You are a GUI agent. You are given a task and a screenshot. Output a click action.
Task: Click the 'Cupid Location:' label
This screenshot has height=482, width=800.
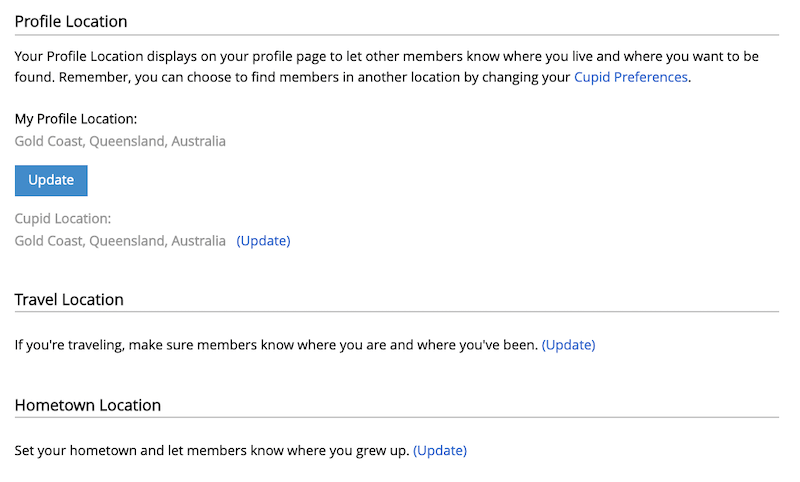coord(63,218)
